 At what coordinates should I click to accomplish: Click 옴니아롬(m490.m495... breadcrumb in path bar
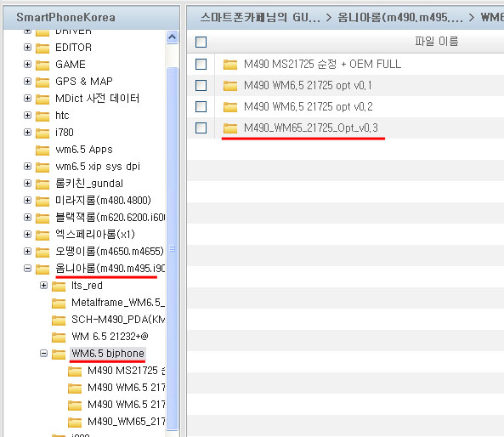click(x=399, y=17)
